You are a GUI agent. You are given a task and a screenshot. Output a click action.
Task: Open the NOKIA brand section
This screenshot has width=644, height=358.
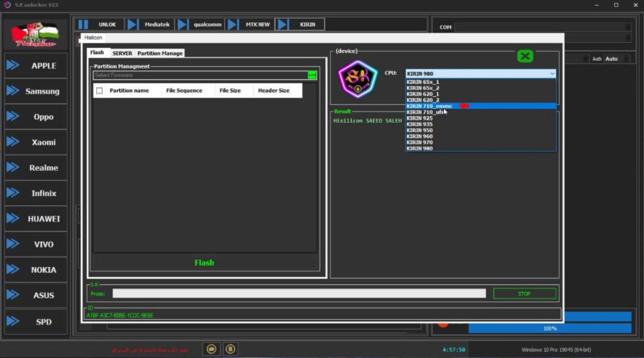(36, 270)
